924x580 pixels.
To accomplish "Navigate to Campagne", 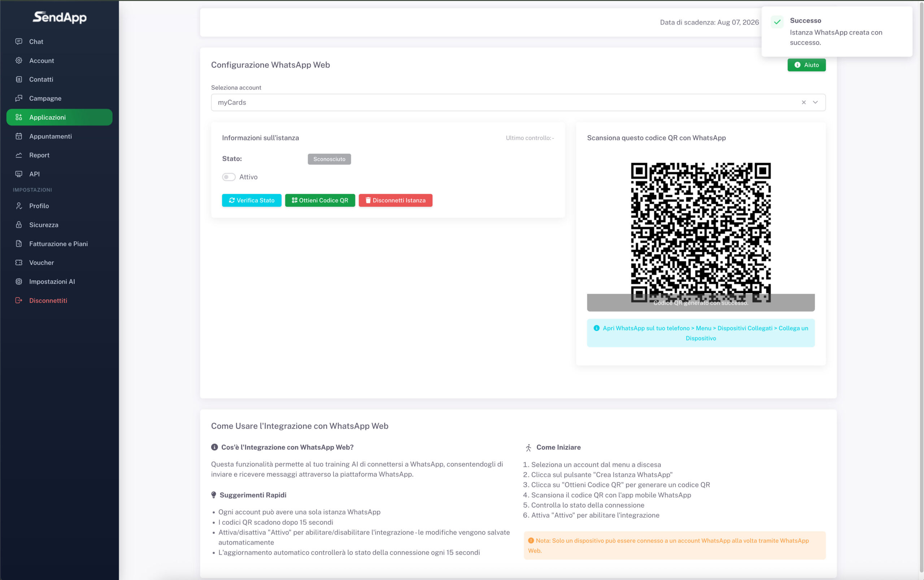I will pos(60,98).
